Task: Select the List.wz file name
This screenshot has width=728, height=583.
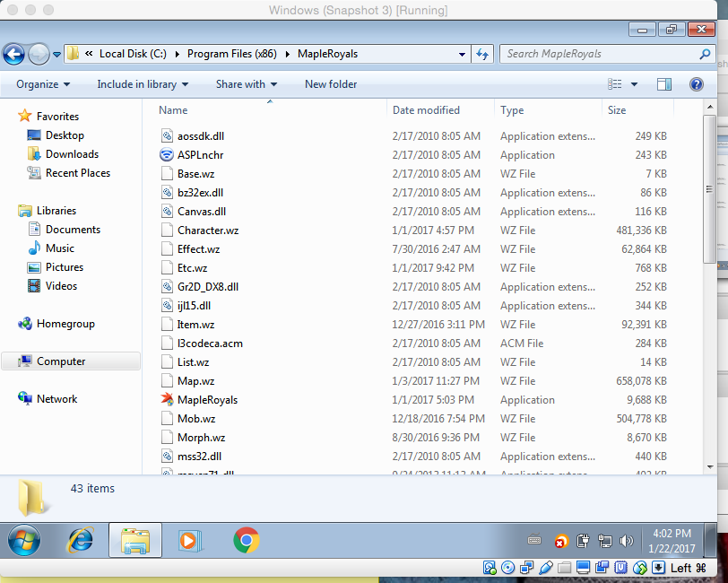Action: coord(193,361)
